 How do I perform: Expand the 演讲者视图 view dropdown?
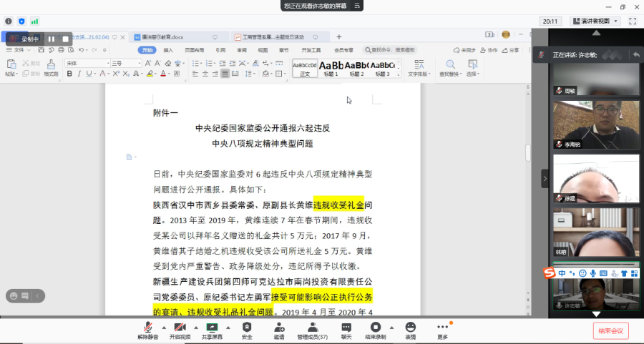tap(593, 21)
